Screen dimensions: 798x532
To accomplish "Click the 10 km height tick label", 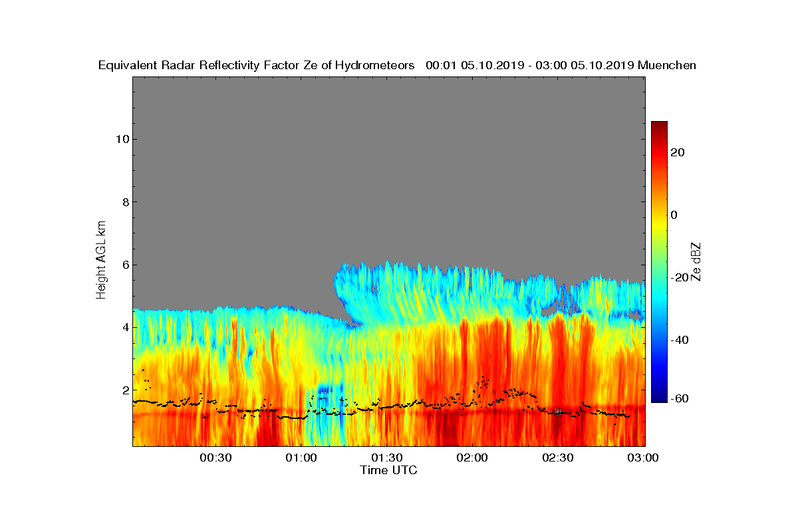I will tap(121, 139).
